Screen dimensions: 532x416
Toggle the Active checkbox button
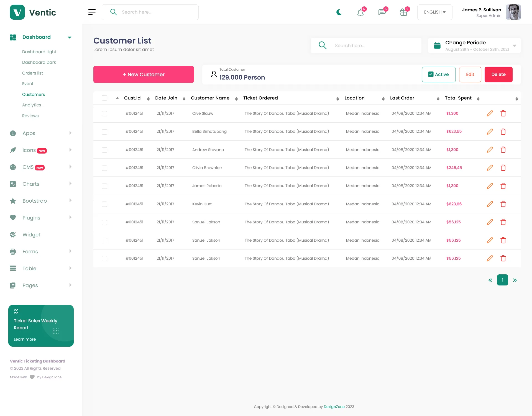pos(439,75)
